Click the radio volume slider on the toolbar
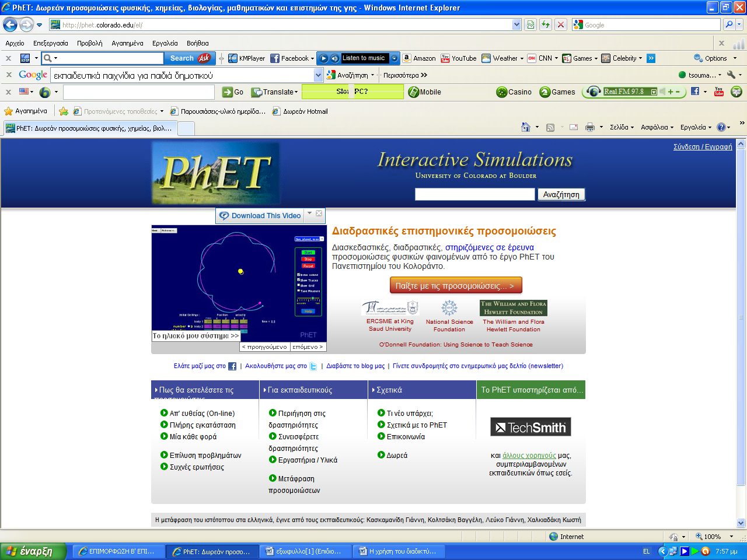747x560 pixels. pos(673,92)
